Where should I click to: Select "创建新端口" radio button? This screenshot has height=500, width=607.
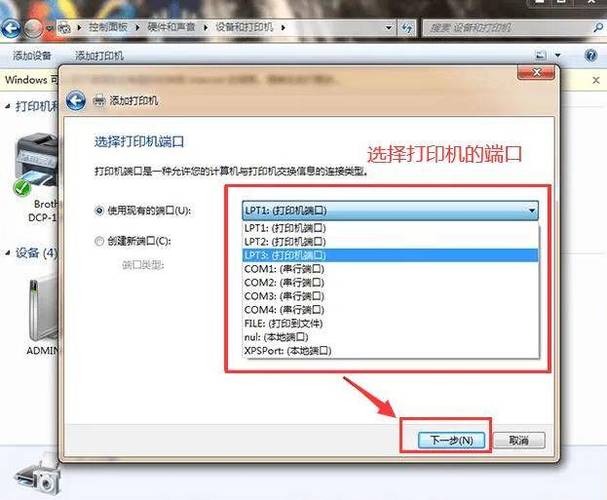[x=98, y=241]
